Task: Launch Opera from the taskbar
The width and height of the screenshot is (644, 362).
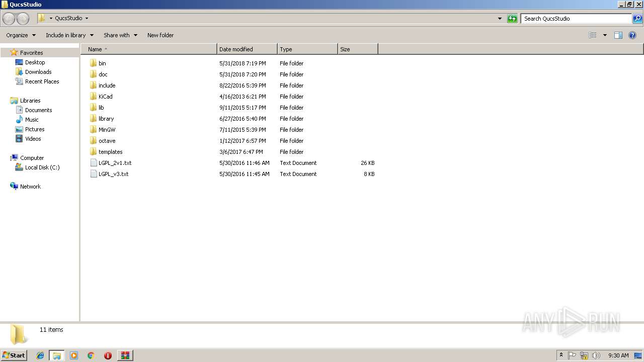Action: pyautogui.click(x=108, y=355)
